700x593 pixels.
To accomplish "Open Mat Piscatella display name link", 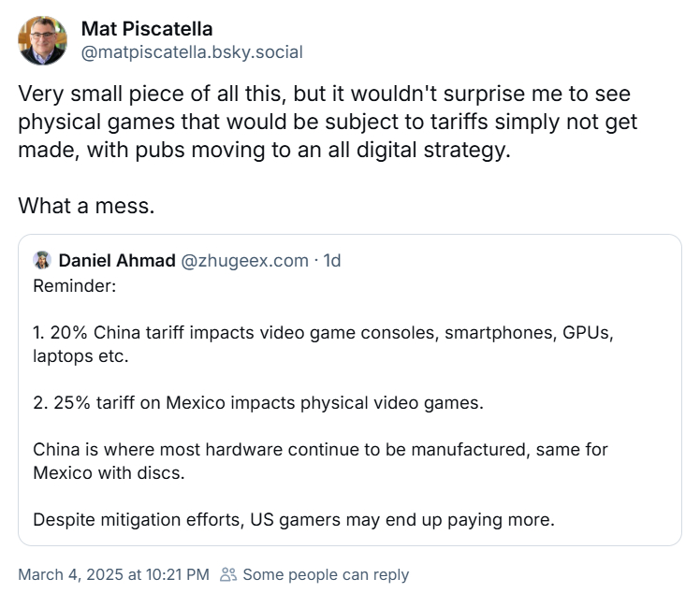I will [x=147, y=29].
